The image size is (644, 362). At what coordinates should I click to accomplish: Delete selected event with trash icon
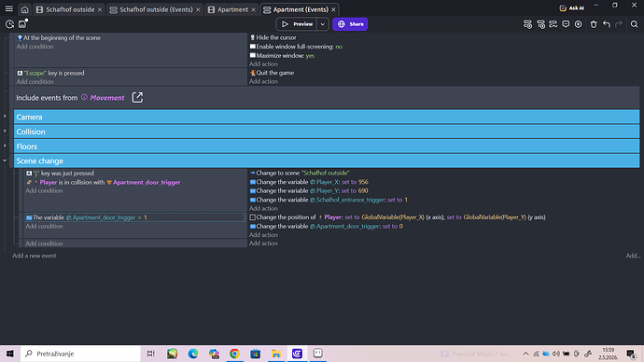[594, 24]
